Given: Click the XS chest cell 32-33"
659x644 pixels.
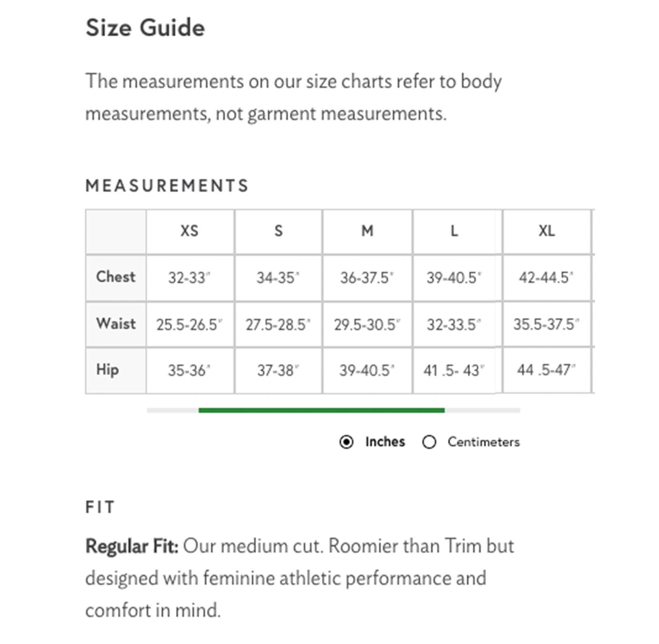Looking at the screenshot, I should pos(190,278).
